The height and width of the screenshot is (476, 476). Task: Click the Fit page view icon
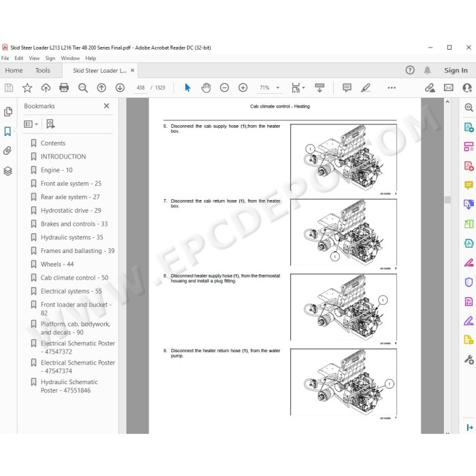[x=296, y=88]
